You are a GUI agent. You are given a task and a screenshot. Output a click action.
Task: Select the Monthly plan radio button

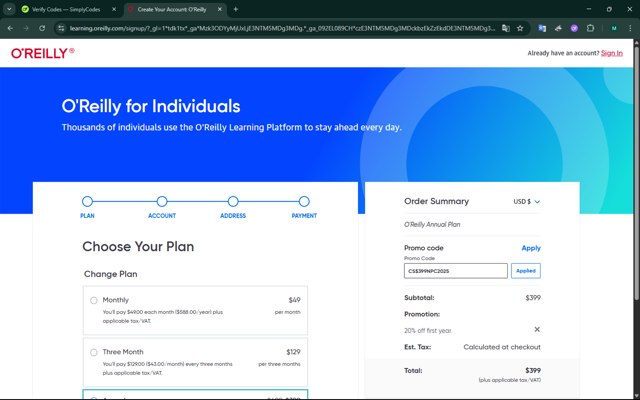click(x=94, y=300)
